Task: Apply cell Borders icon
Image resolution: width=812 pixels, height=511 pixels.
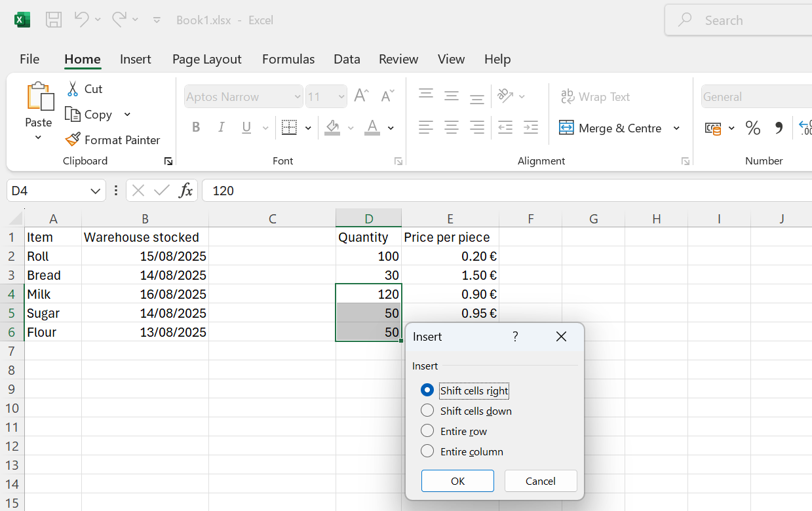Action: tap(289, 128)
